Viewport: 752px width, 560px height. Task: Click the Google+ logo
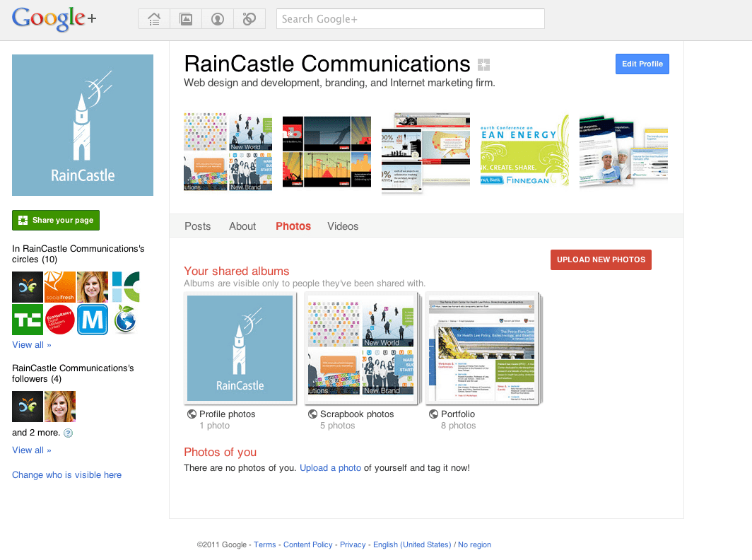(x=54, y=19)
